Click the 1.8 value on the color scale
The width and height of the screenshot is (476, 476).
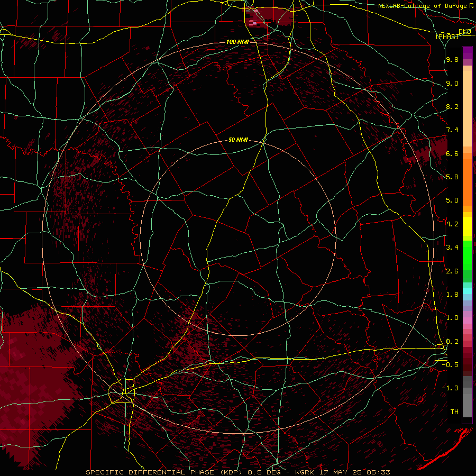click(x=452, y=295)
